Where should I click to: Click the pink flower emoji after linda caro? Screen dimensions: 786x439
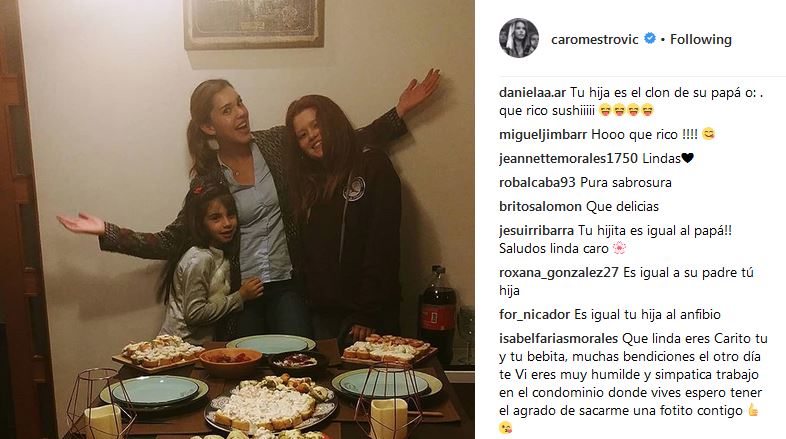point(620,248)
